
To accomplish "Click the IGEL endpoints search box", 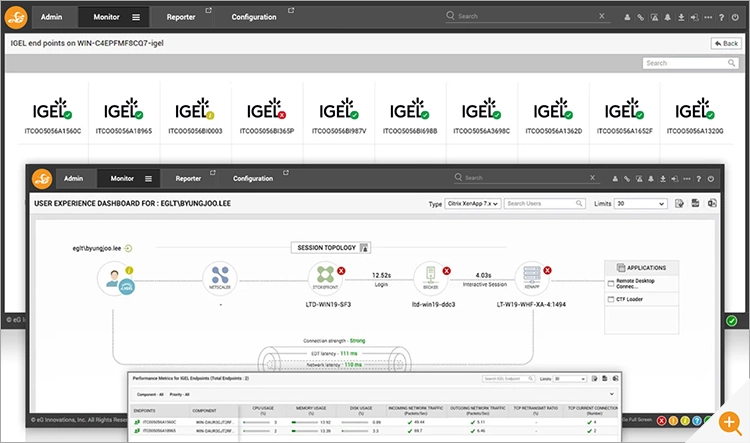I will click(x=690, y=63).
